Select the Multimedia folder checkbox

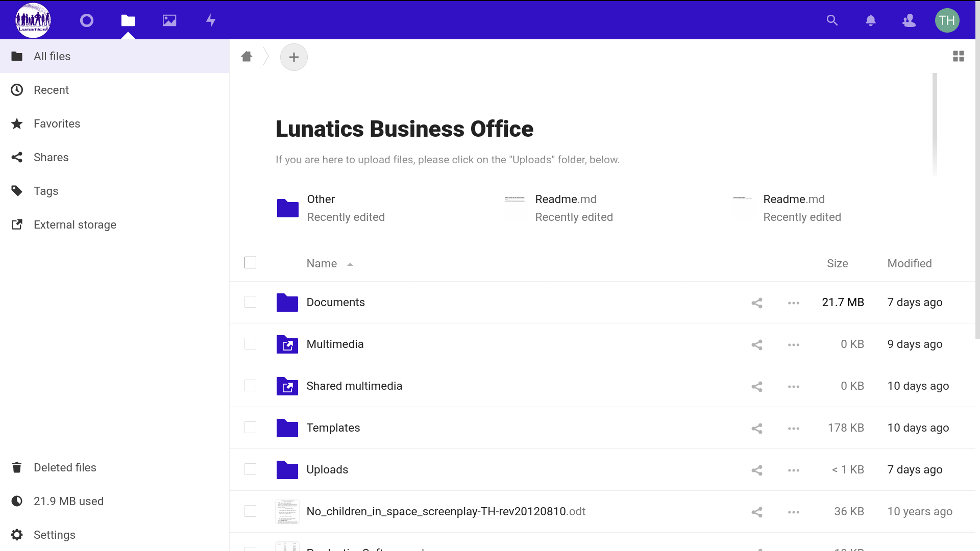pyautogui.click(x=250, y=344)
